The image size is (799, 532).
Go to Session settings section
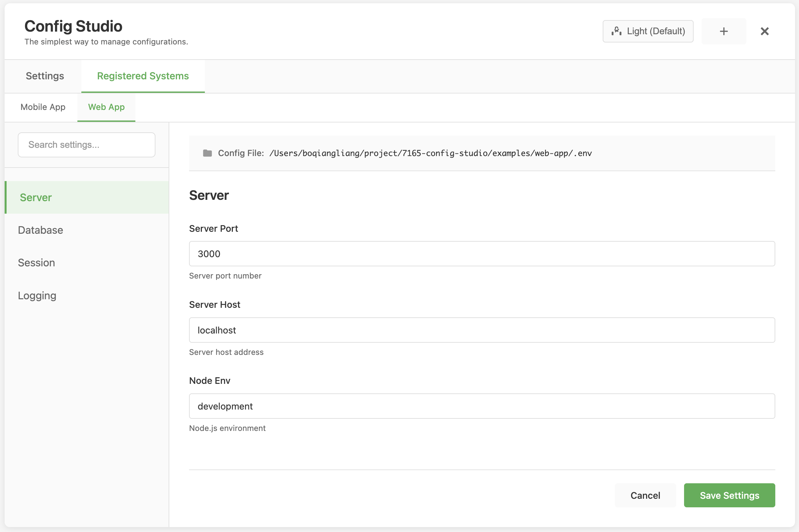tap(36, 263)
